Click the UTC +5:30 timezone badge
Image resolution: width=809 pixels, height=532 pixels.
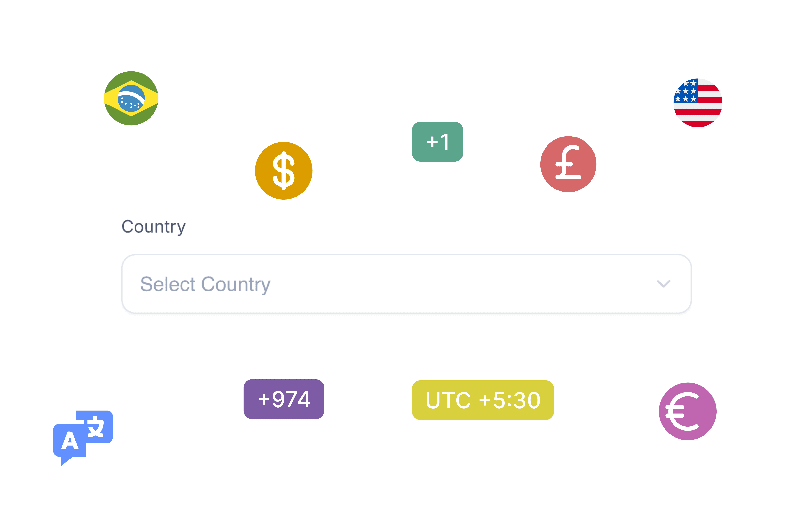coord(482,400)
